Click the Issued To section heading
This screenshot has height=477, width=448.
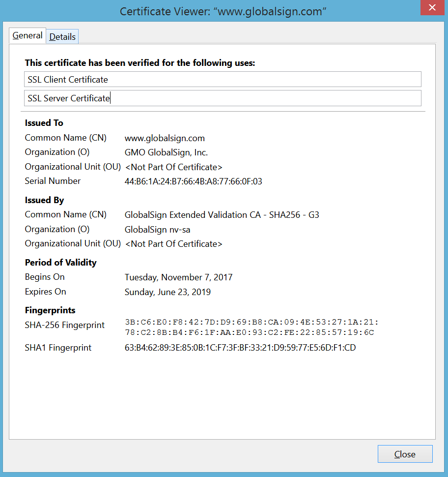(x=44, y=122)
